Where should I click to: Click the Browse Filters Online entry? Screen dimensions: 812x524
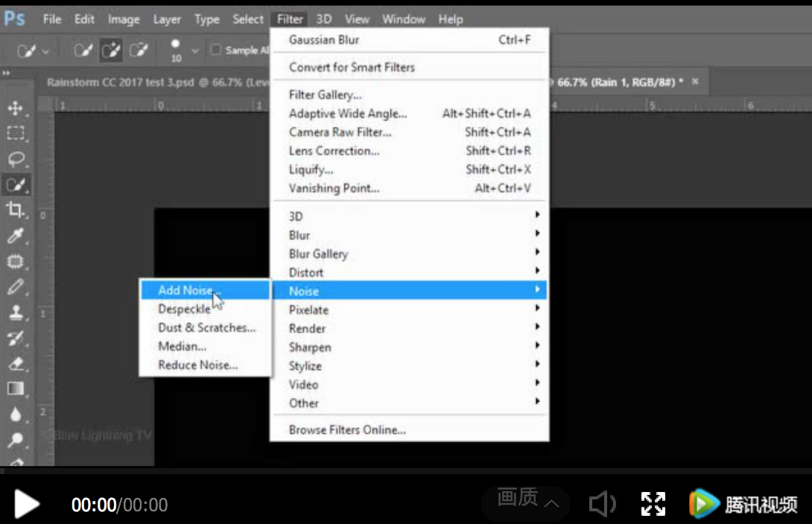click(347, 430)
